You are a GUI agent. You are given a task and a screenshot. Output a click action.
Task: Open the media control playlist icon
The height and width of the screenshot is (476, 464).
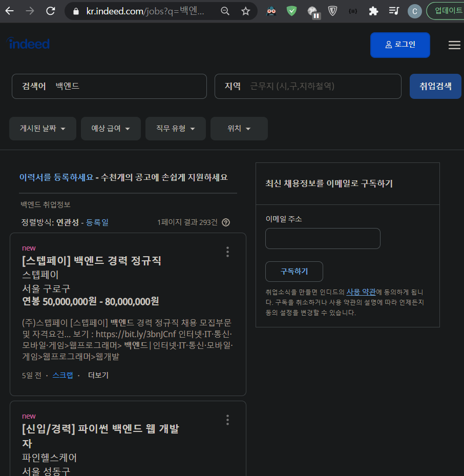pos(394,11)
